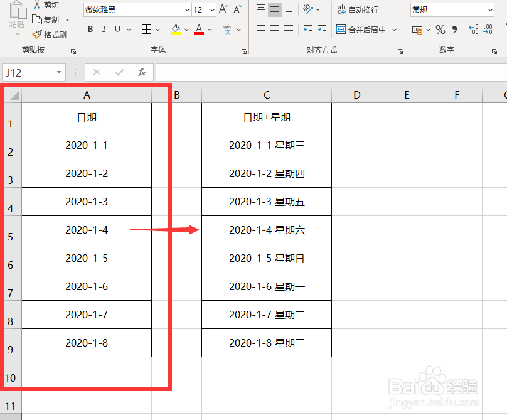
Task: Select column D header
Action: click(x=356, y=95)
